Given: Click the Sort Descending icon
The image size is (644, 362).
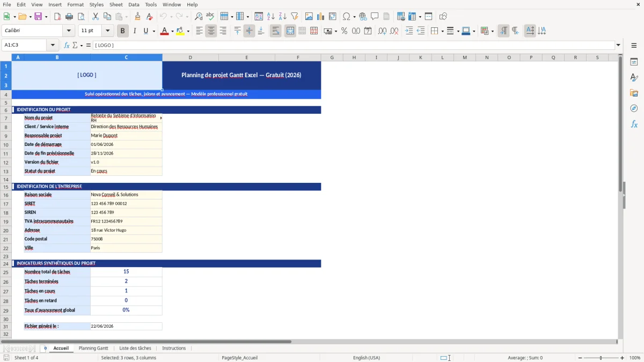Looking at the screenshot, I should (283, 17).
